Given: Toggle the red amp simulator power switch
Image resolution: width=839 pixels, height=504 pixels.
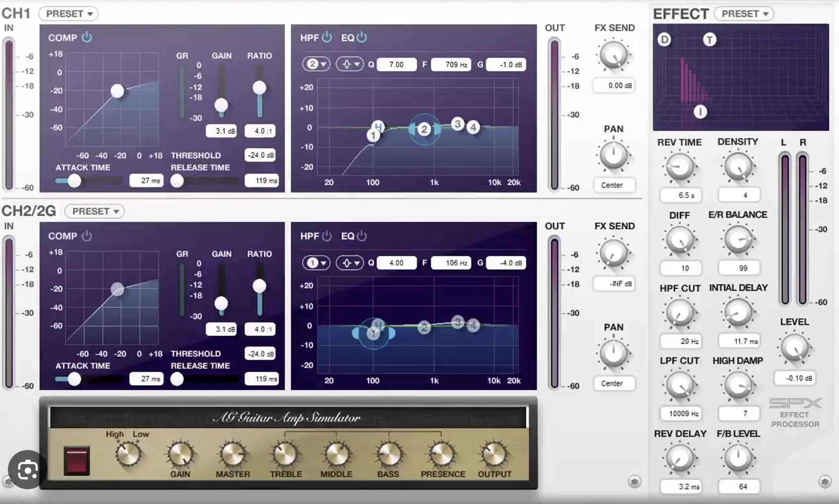Looking at the screenshot, I should pyautogui.click(x=77, y=460).
